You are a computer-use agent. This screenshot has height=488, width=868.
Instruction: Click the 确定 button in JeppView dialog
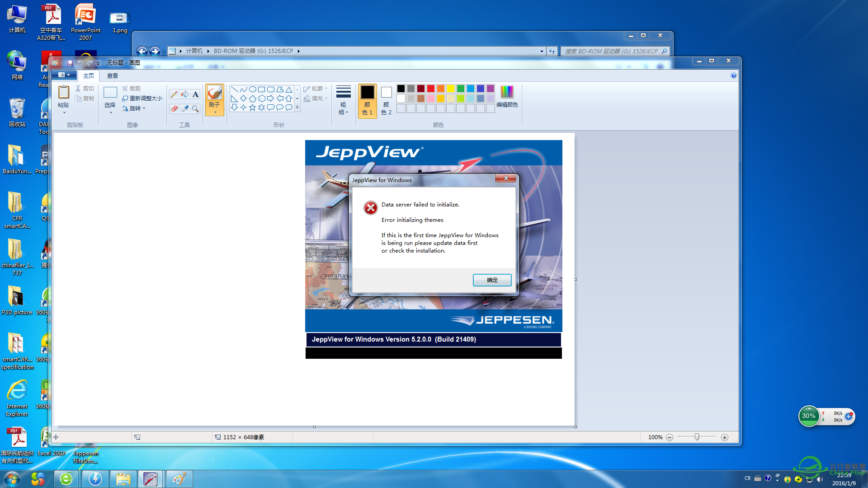coord(492,280)
